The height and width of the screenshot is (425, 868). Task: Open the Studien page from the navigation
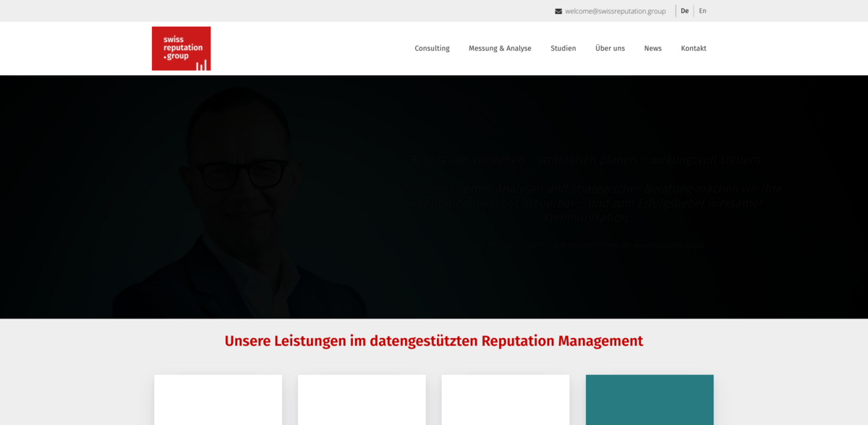(x=563, y=48)
